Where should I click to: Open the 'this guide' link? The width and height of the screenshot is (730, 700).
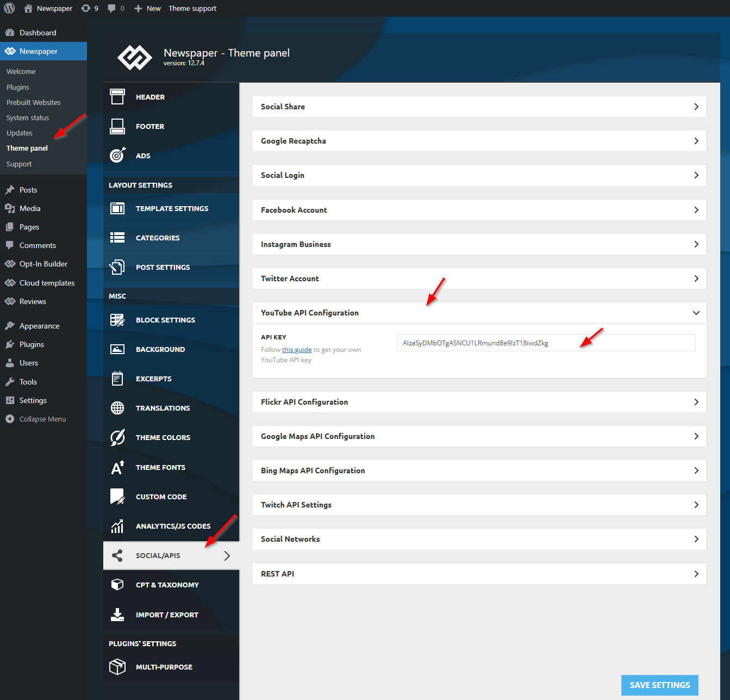coord(297,350)
